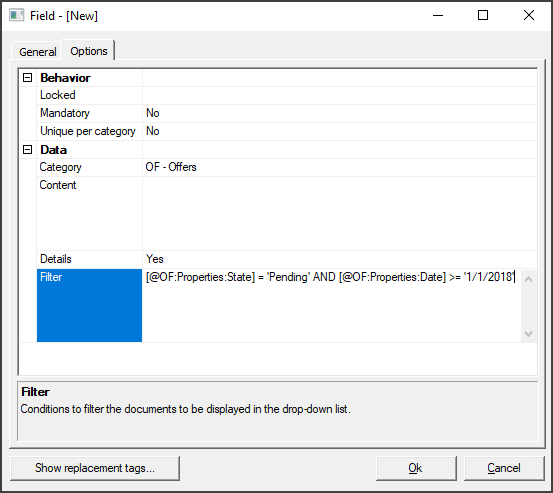
Task: Click the empty Locked value cell
Action: 340,95
